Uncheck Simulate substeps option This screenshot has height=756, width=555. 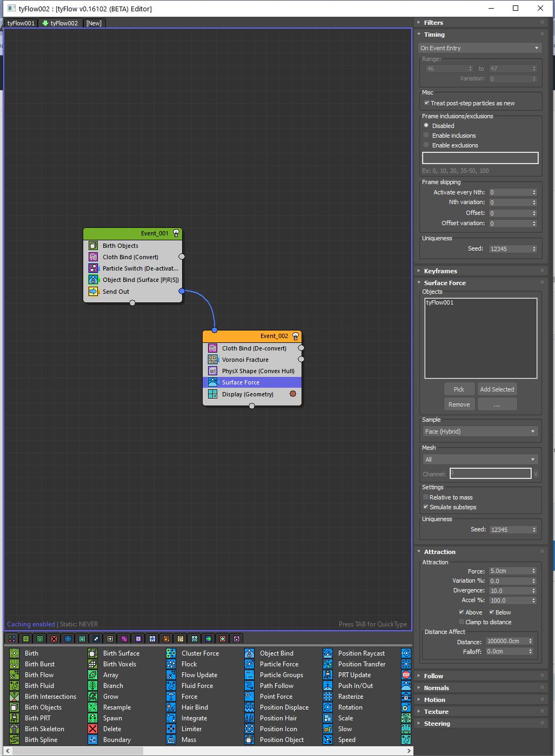(x=426, y=507)
